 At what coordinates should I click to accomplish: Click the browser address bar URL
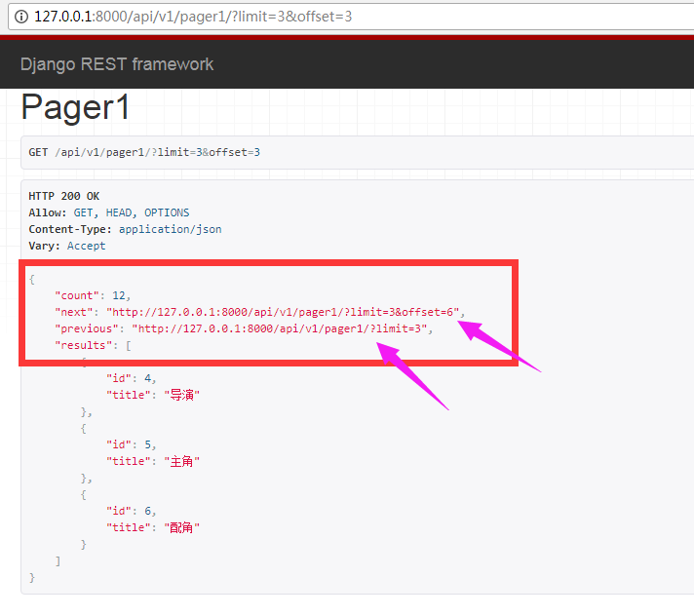[x=193, y=17]
